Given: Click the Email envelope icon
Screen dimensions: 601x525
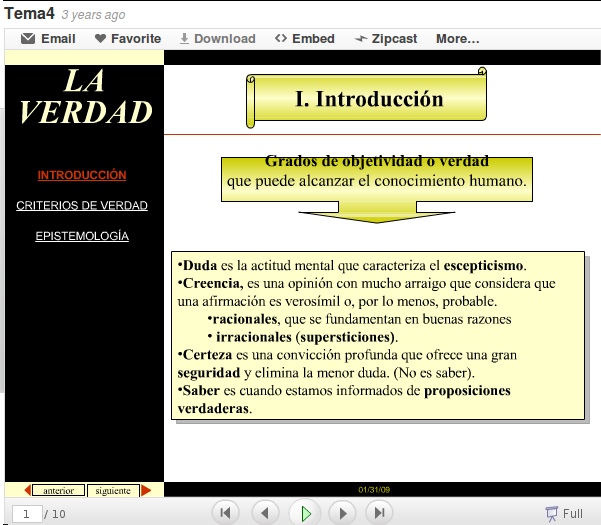Looking at the screenshot, I should [x=27, y=39].
